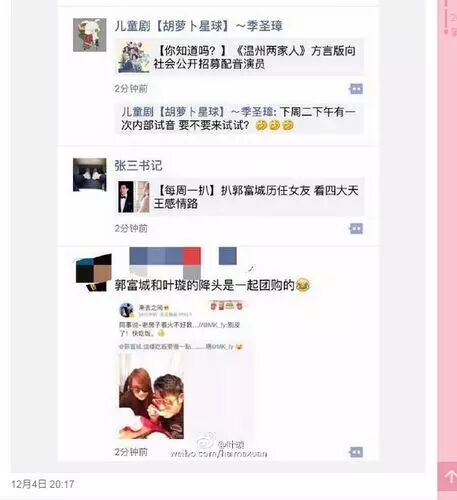The width and height of the screenshot is (457, 500).
Task: Click 2分钟前 under 季圣璋 post
Action: [131, 89]
